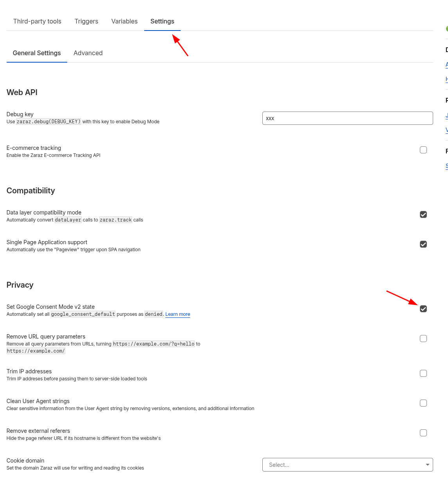Open the Third-party tools tab
448x479 pixels.
click(x=37, y=21)
